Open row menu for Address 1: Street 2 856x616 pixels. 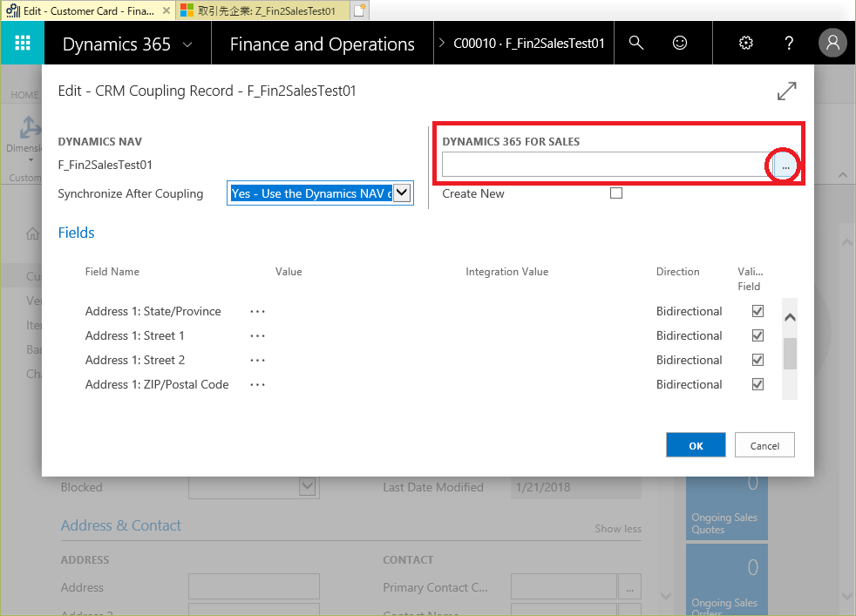click(x=257, y=360)
